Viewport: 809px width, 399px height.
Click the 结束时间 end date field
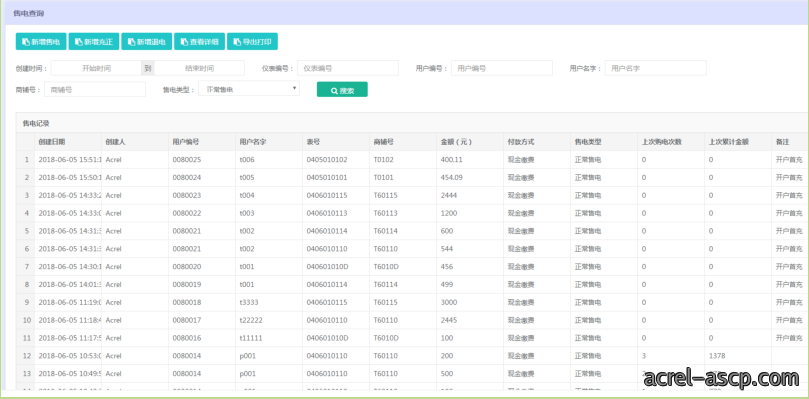point(200,68)
